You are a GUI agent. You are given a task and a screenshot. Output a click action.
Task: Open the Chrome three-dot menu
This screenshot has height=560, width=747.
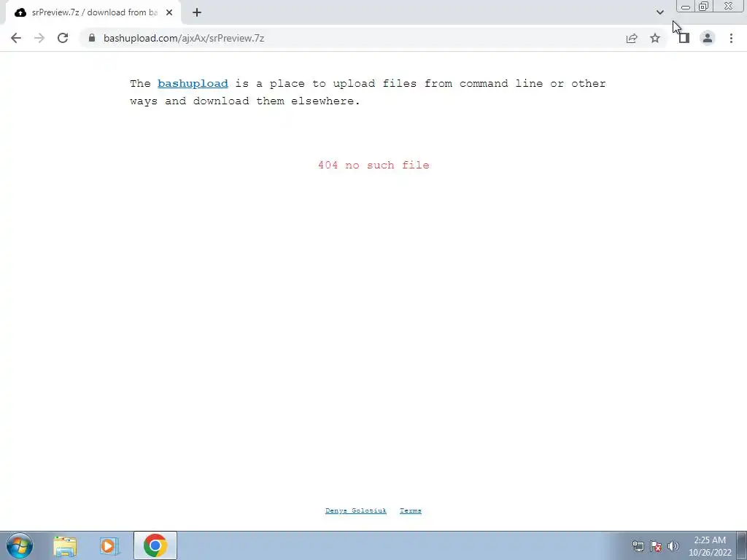click(x=731, y=38)
